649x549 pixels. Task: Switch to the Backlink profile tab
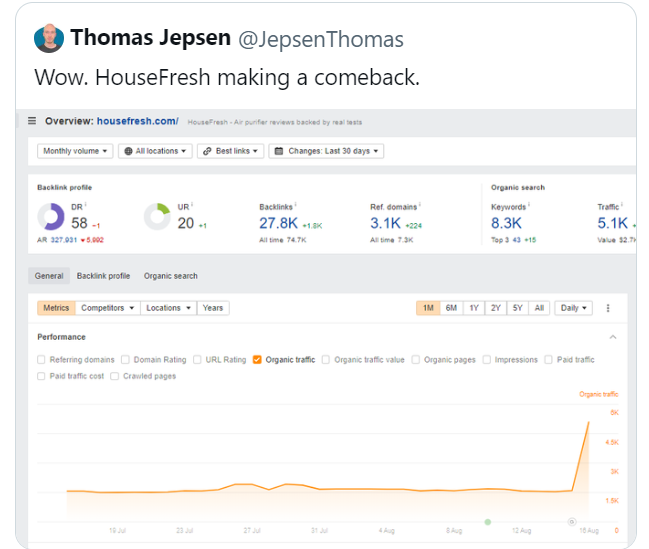pyautogui.click(x=103, y=276)
